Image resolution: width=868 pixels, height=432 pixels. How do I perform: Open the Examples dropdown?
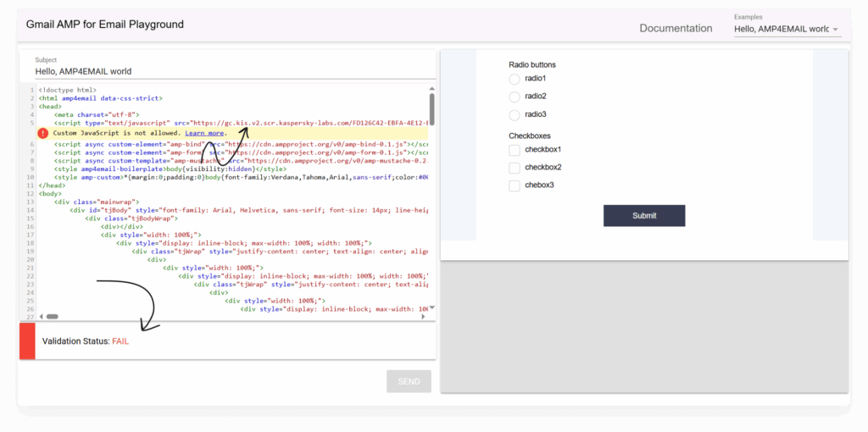pos(782,29)
